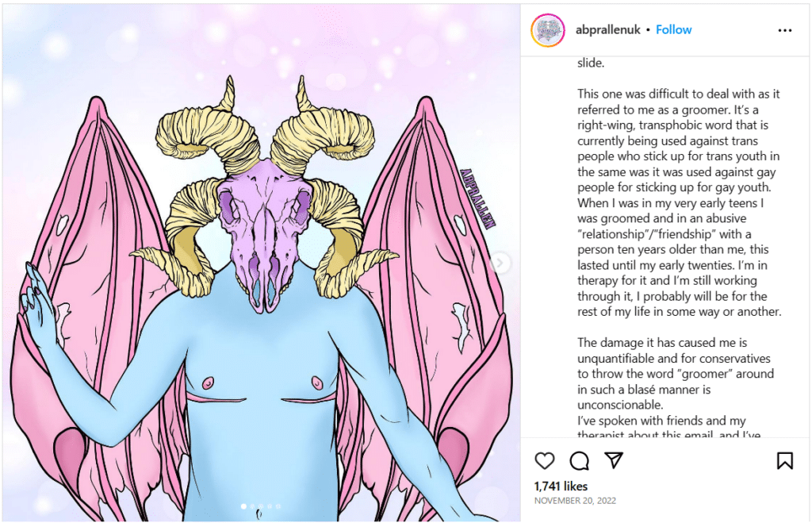Screen dimensions: 812x523
Task: Open the November 20, 2022 date link
Action: [x=575, y=501]
